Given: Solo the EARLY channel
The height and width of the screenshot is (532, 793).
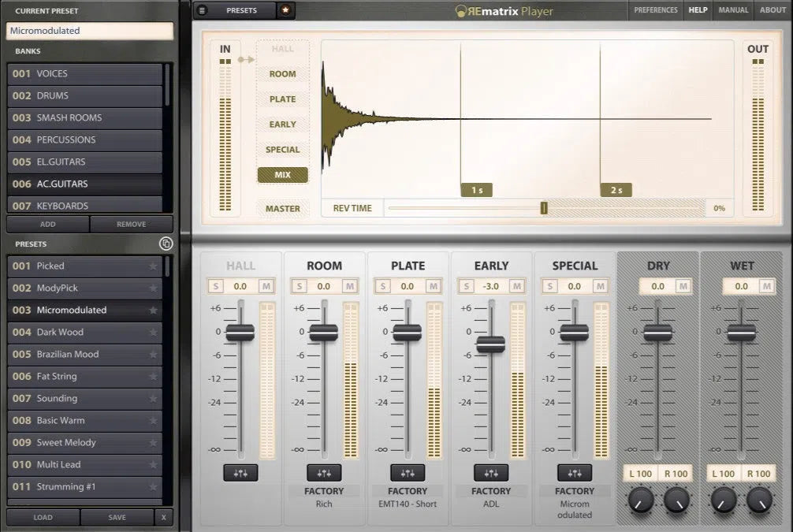Looking at the screenshot, I should (465, 286).
